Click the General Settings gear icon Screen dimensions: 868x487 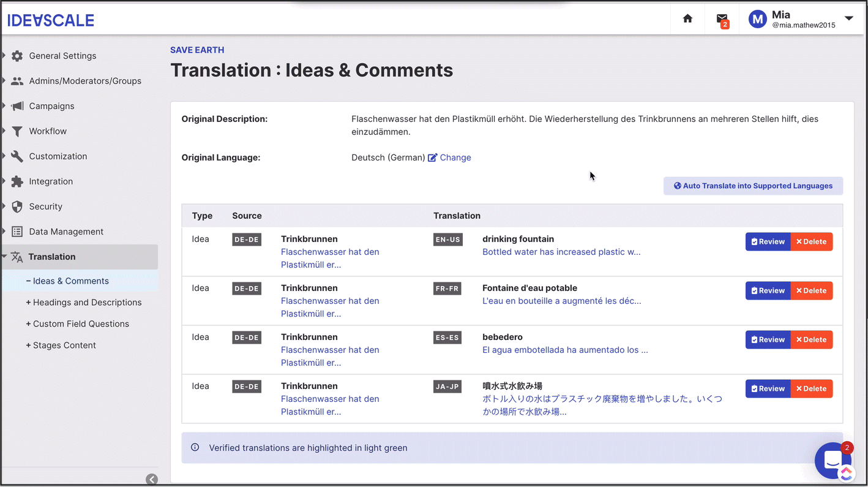(x=17, y=56)
